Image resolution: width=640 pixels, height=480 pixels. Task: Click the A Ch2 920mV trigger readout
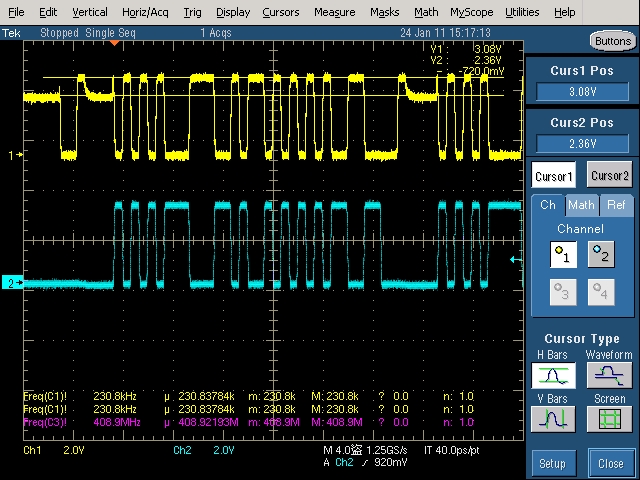pos(365,462)
